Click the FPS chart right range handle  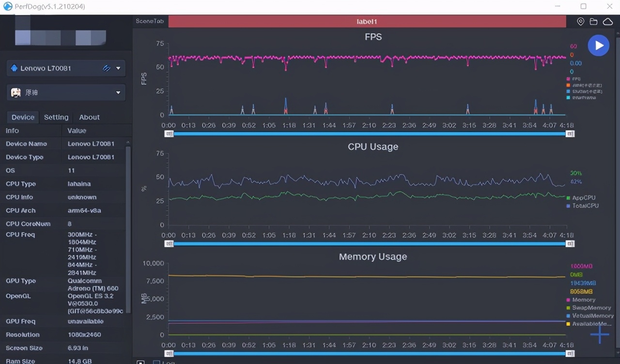[x=570, y=134]
